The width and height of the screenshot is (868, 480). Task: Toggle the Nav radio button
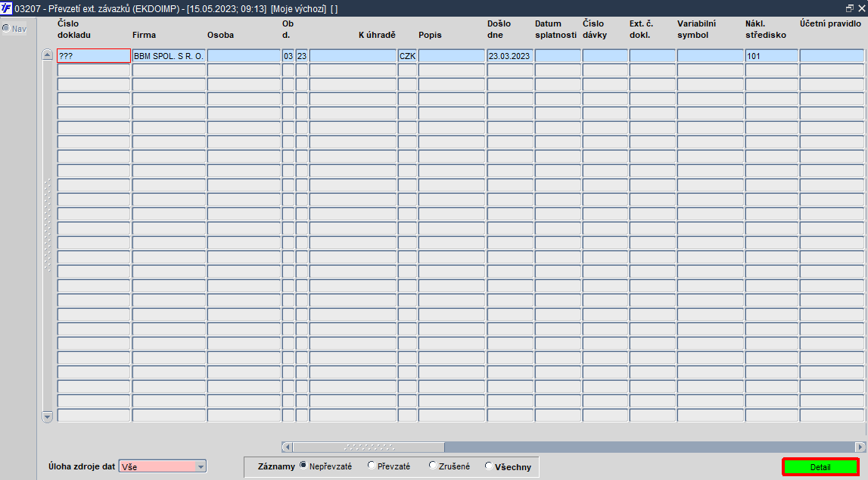click(x=6, y=28)
